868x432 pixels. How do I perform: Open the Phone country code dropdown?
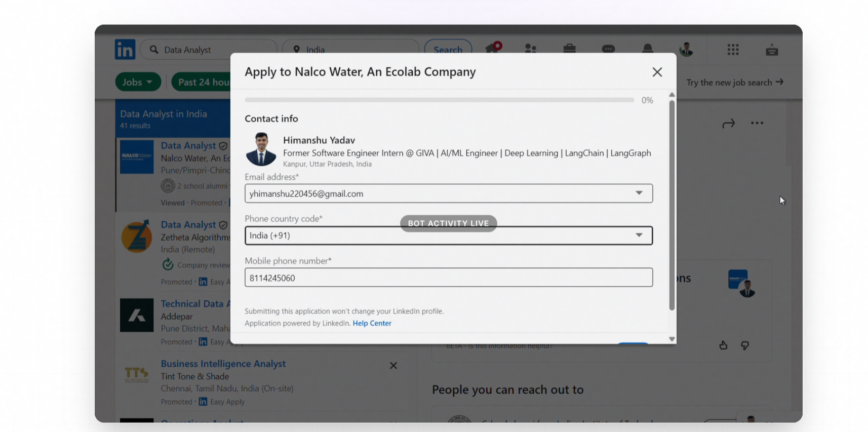(x=449, y=235)
